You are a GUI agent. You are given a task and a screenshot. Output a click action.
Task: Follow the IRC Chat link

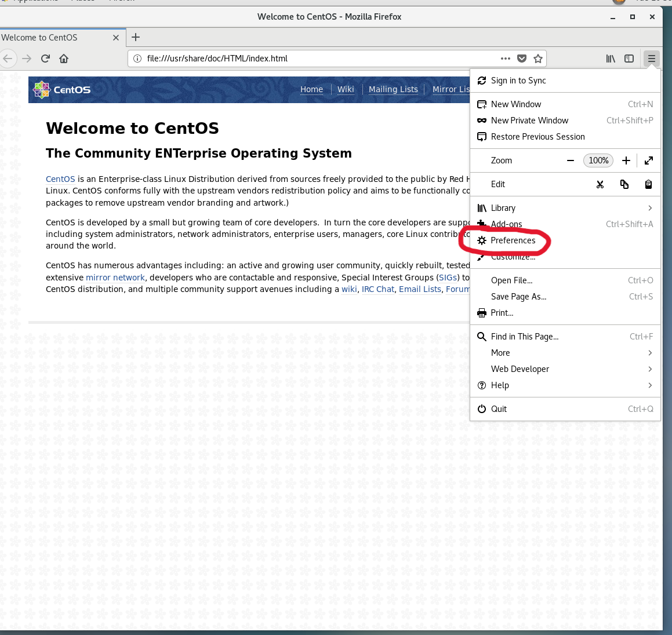pyautogui.click(x=377, y=289)
